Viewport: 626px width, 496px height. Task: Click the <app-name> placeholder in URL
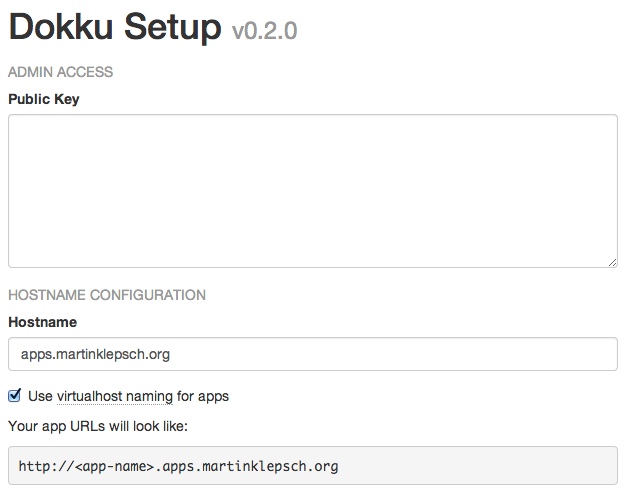[x=115, y=466]
